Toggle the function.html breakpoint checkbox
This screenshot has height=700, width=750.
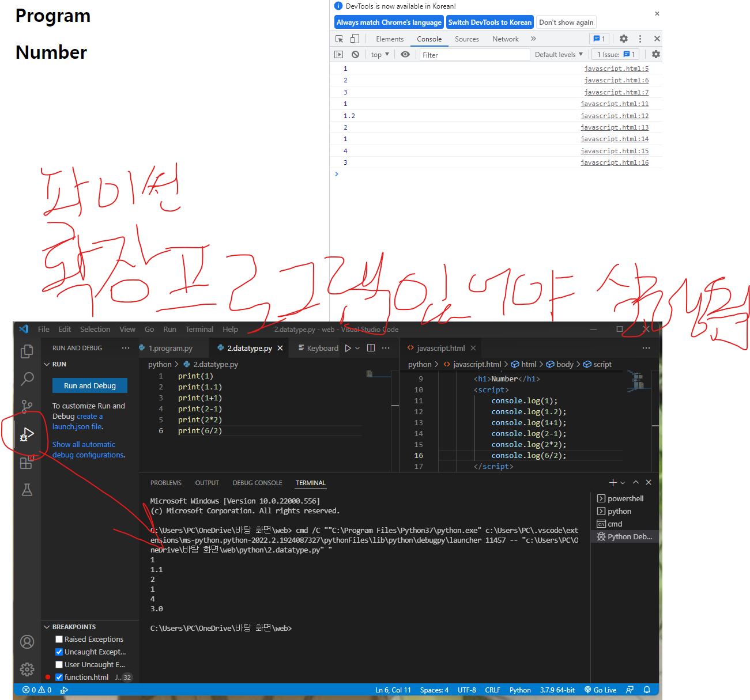click(x=59, y=677)
